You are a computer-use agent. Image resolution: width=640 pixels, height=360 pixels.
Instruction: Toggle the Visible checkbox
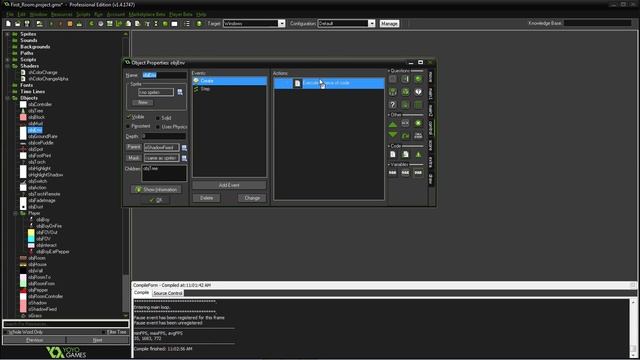tap(129, 117)
